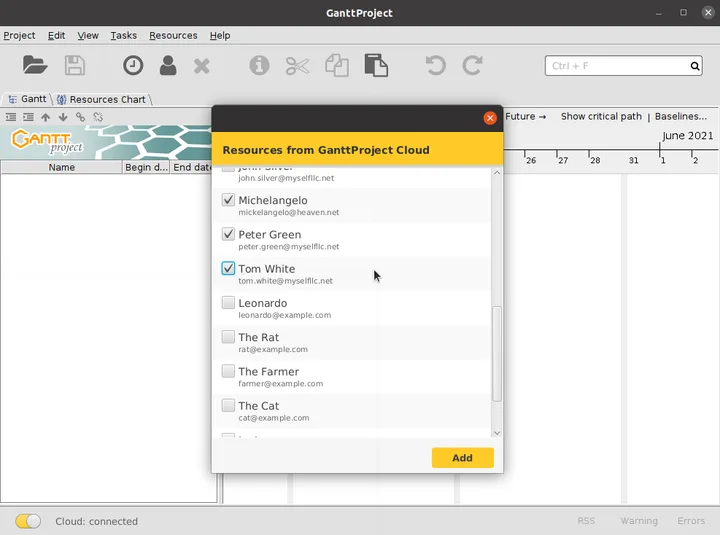Uncheck the Michelangelo checkbox
720x535 pixels.
click(x=228, y=199)
